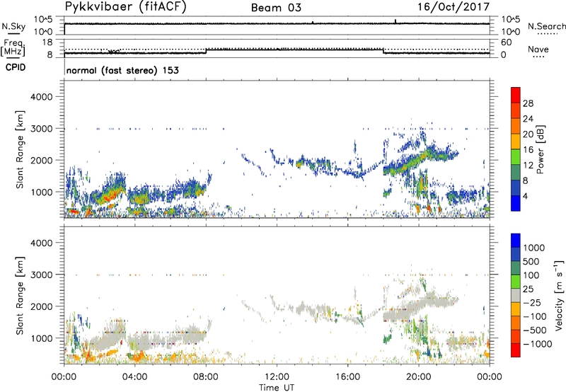Click the "N.Search" legend label
This screenshot has width=566, height=392.
click(x=546, y=26)
